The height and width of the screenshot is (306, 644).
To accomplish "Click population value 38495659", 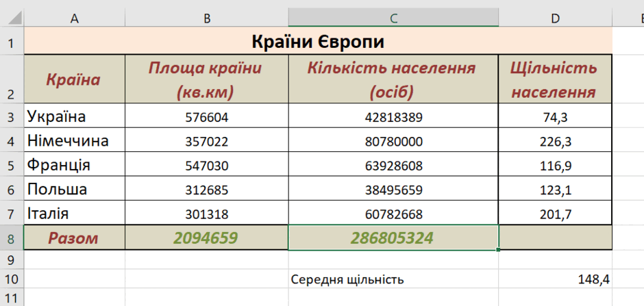I will (393, 190).
